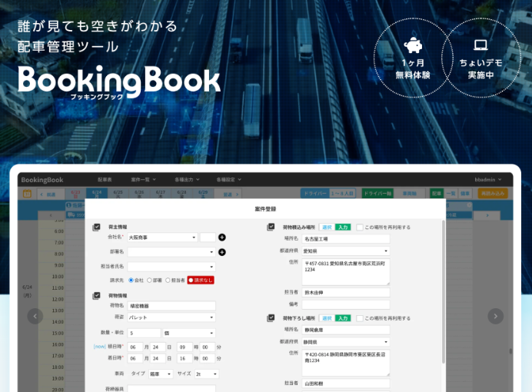Go to previous carousel slide arrow
The image size is (532, 392).
35,316
